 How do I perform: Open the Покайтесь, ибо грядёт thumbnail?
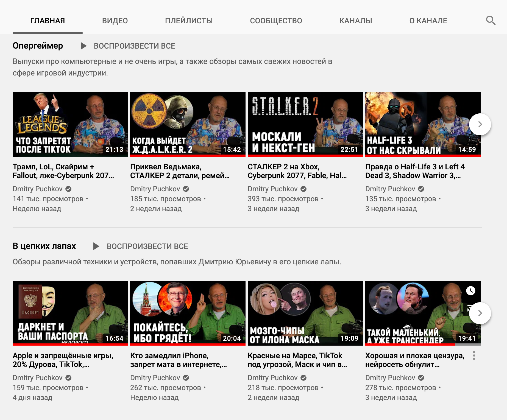click(188, 313)
